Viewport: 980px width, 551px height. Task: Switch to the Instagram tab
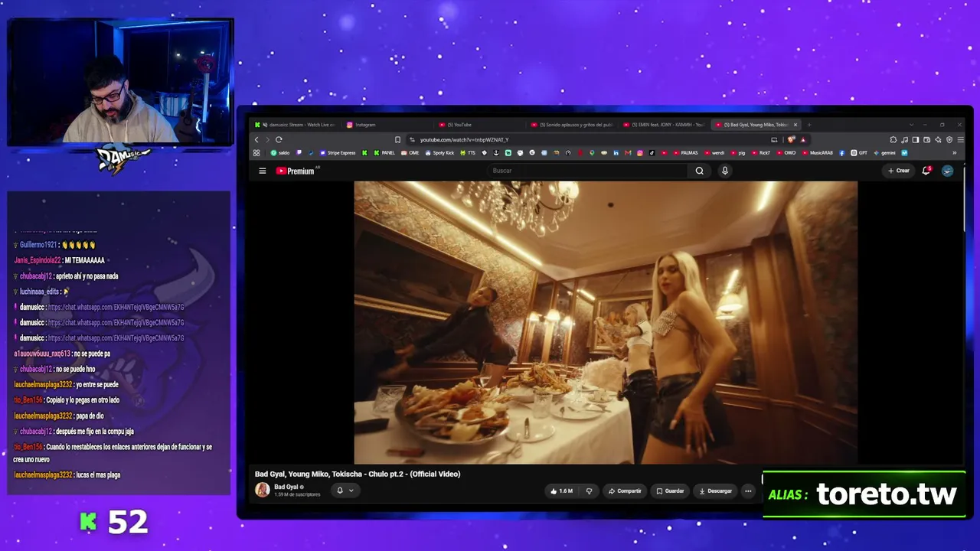(389, 125)
